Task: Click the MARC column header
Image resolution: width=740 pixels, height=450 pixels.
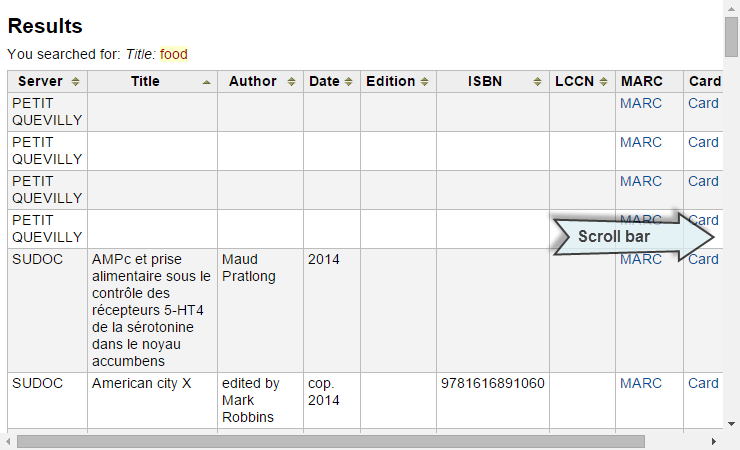Action: (x=641, y=82)
